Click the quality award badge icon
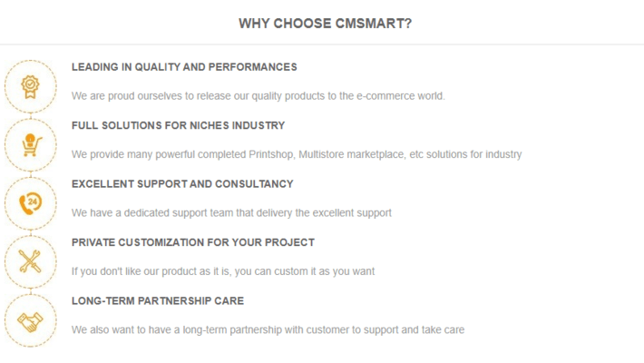This screenshot has width=644, height=363. (x=30, y=84)
